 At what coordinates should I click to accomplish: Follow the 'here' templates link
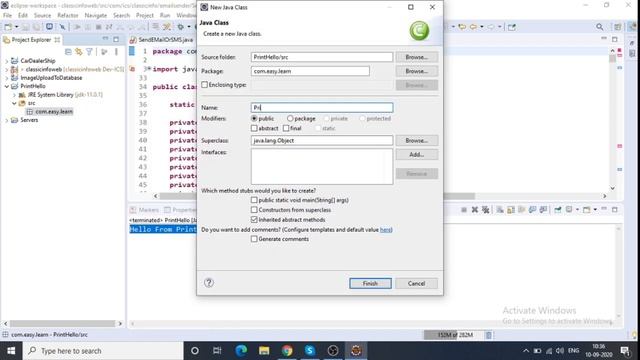coord(385,229)
